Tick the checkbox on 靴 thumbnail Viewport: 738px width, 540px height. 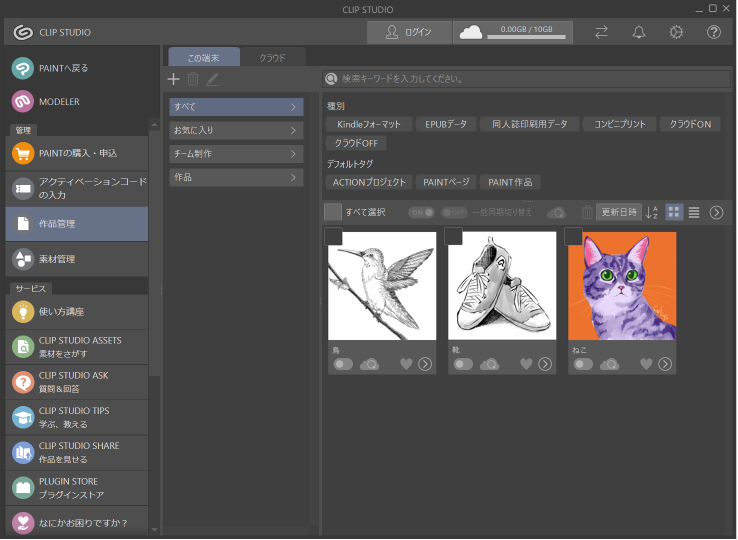point(454,236)
